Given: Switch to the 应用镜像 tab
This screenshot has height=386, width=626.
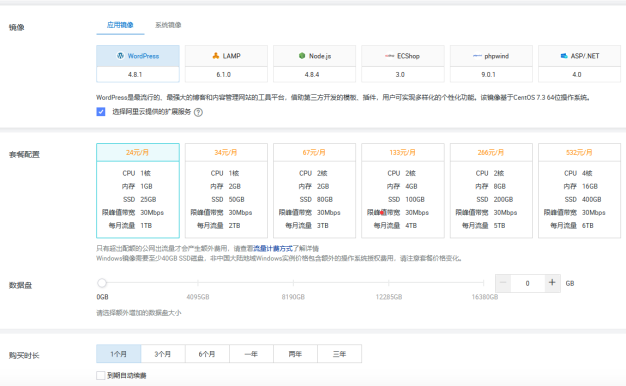Looking at the screenshot, I should [x=120, y=25].
